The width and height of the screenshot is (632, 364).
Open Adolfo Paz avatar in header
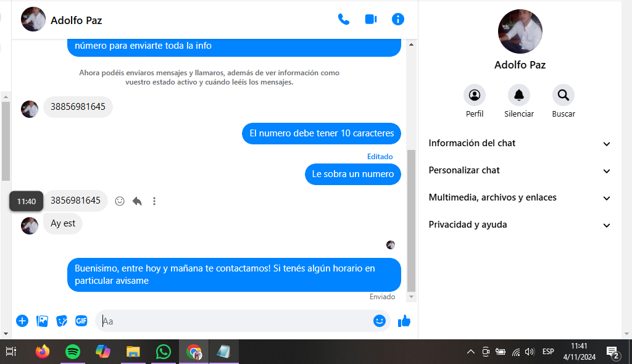tap(33, 19)
